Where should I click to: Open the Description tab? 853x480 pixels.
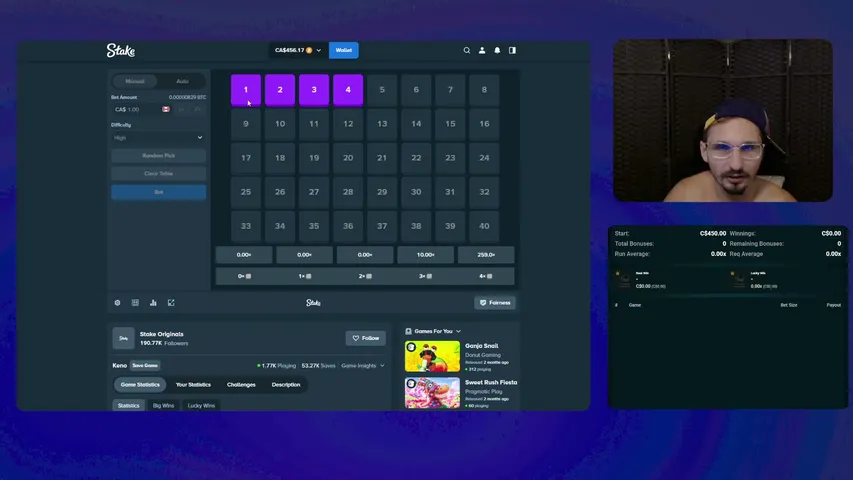click(286, 385)
